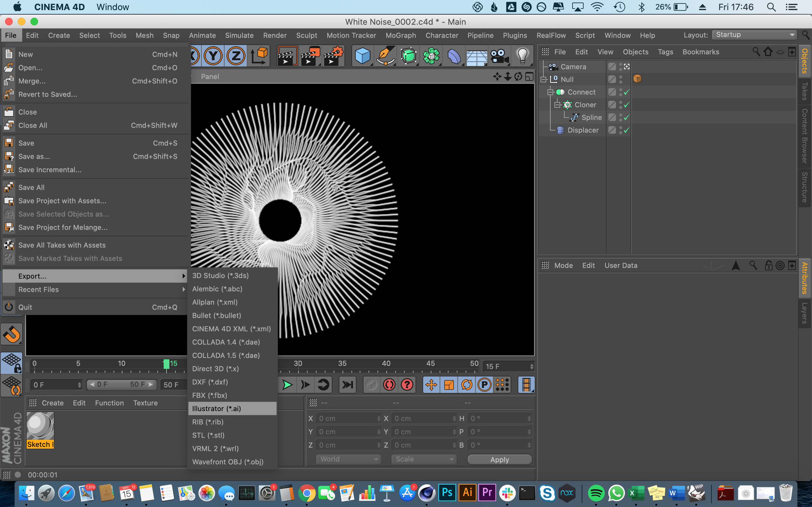Click the Floor grid toolbar icon
This screenshot has height=507, width=812.
[x=476, y=56]
